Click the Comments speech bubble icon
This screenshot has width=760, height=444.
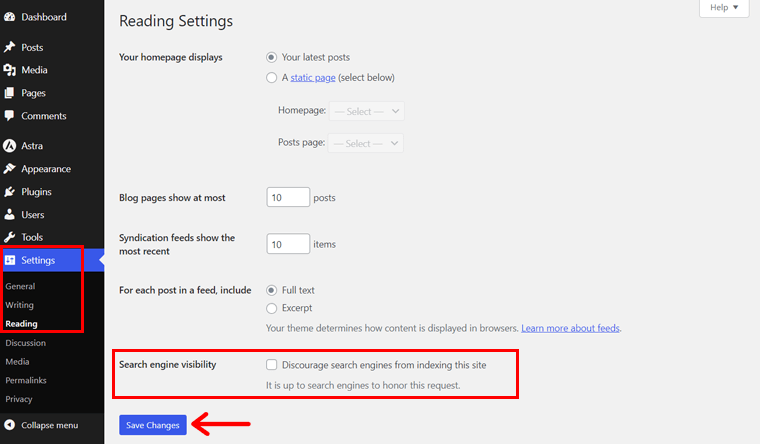tap(10, 116)
